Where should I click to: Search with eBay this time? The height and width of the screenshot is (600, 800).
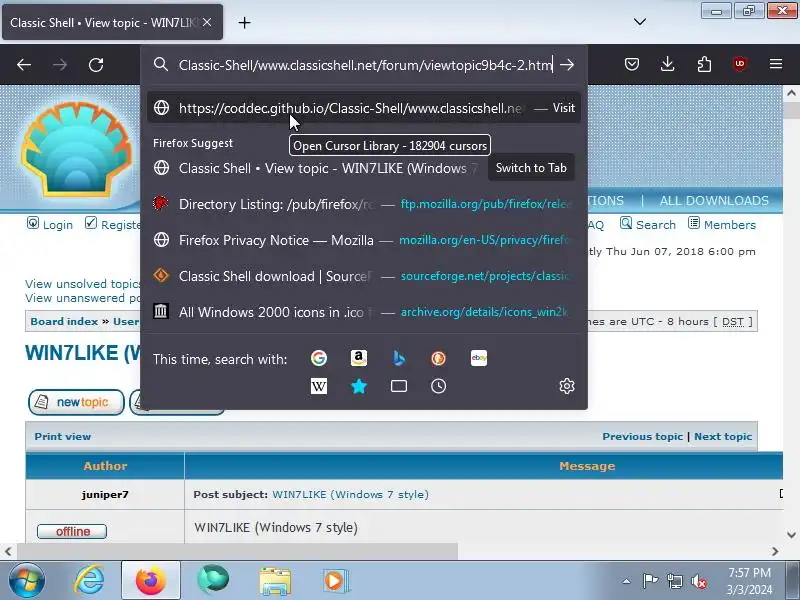(x=479, y=358)
